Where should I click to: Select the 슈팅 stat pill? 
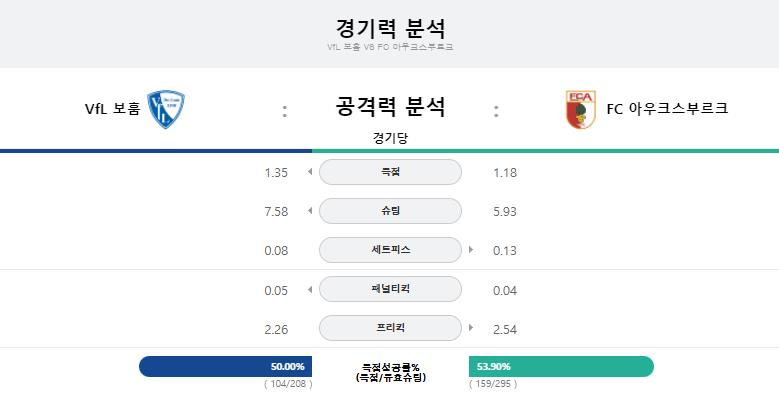[x=390, y=211]
